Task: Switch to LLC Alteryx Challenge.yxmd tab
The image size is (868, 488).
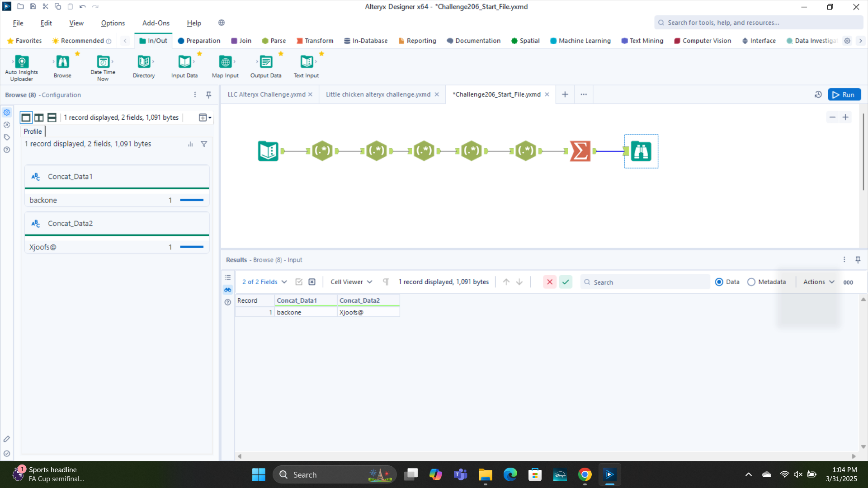Action: [266, 94]
